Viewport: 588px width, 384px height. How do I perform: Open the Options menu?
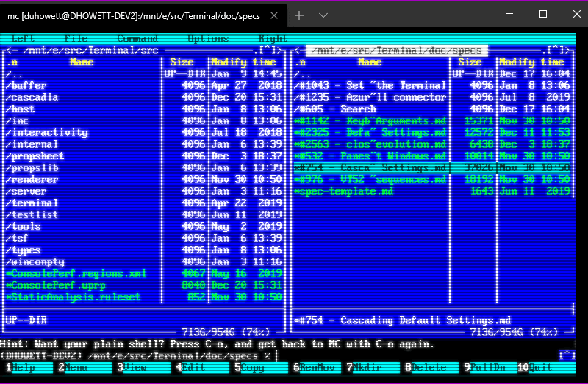pos(208,38)
